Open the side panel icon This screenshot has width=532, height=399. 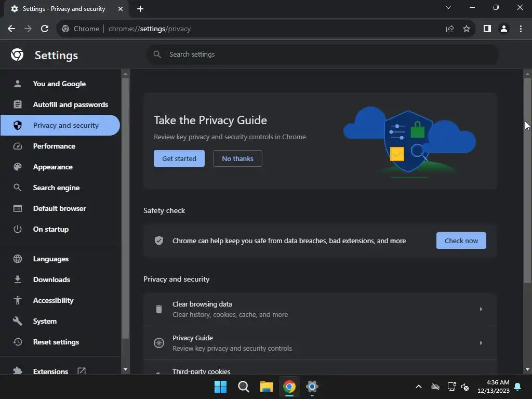(x=487, y=29)
